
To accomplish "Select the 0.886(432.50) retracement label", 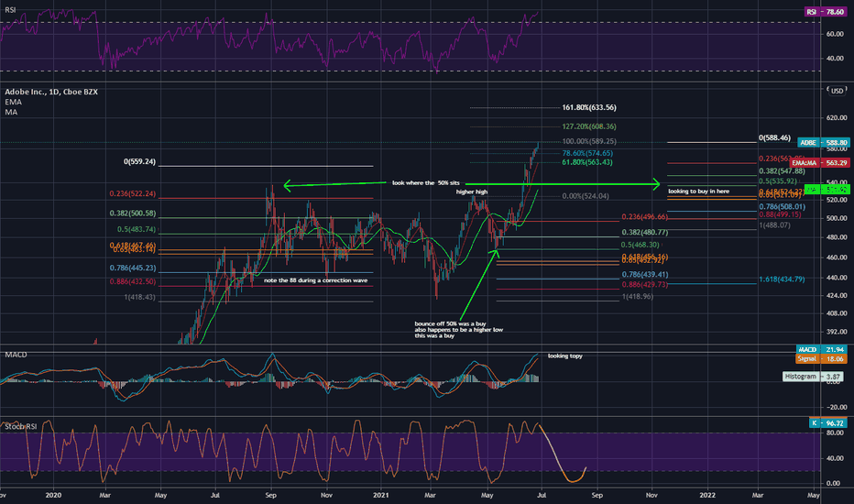I will (132, 281).
